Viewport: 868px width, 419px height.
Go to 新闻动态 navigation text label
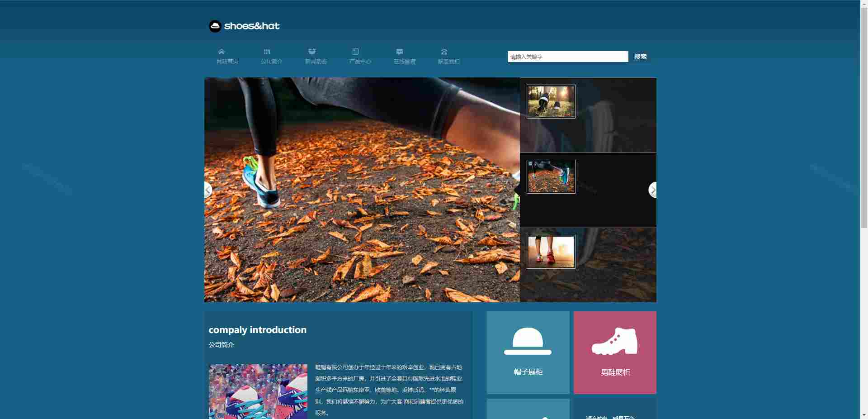click(x=316, y=62)
